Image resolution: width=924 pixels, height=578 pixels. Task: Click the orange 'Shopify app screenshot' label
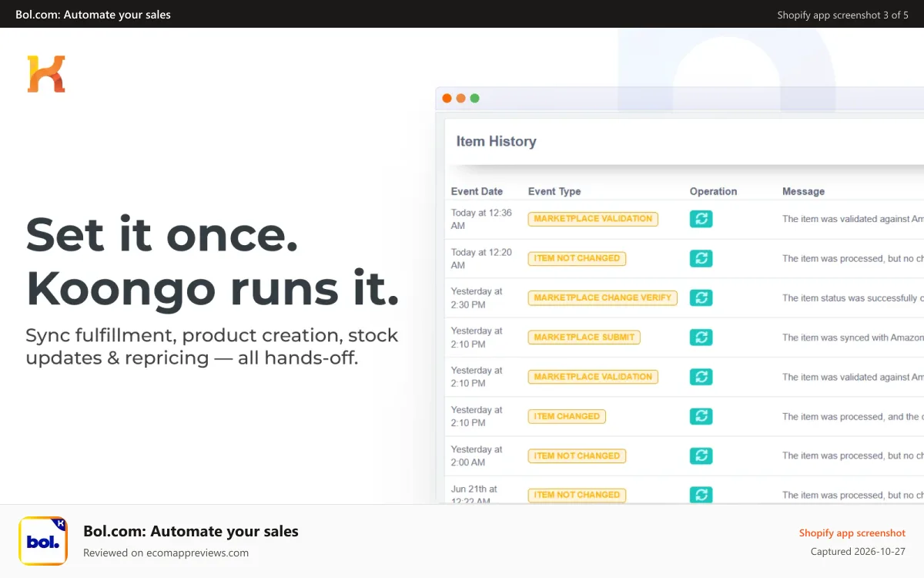852,533
